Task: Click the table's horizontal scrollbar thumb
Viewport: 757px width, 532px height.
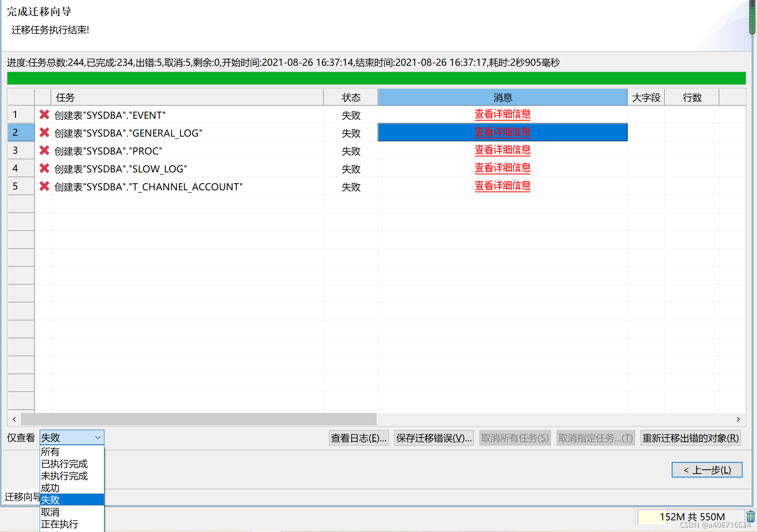Action: 199,419
